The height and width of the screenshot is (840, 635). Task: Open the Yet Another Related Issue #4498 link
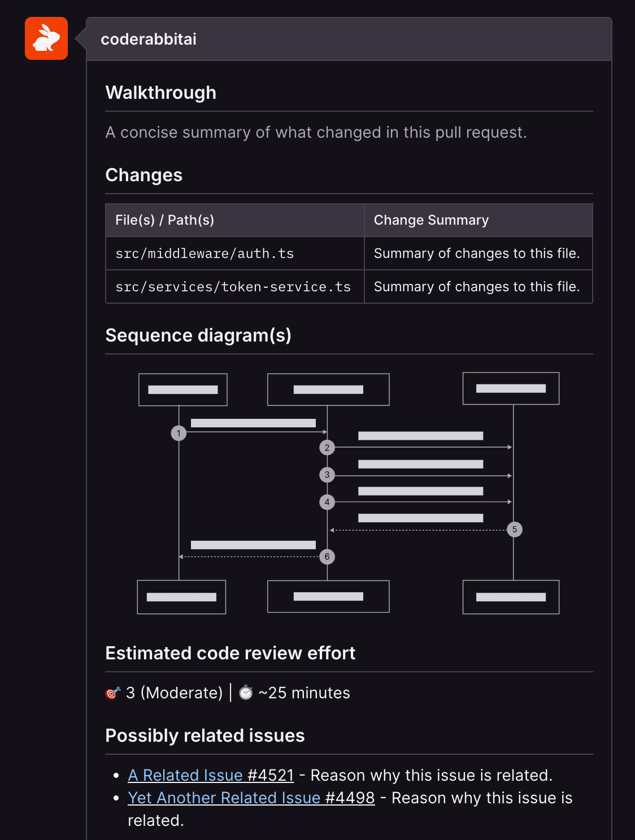pyautogui.click(x=251, y=798)
